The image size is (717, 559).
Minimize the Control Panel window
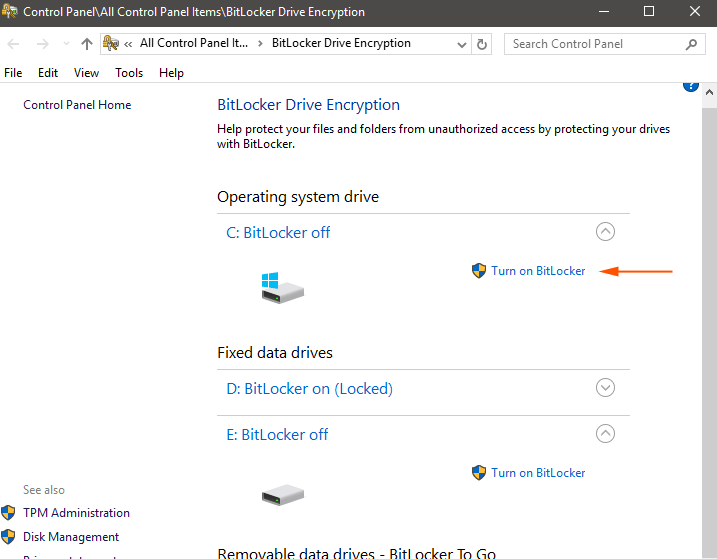(x=604, y=11)
